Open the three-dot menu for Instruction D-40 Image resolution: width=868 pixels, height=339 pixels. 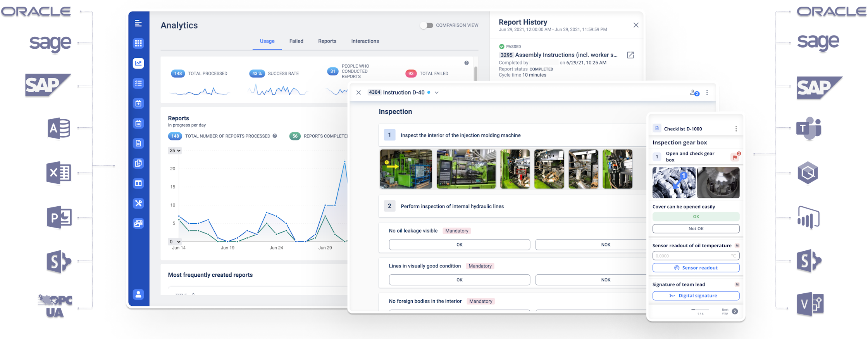tap(707, 92)
